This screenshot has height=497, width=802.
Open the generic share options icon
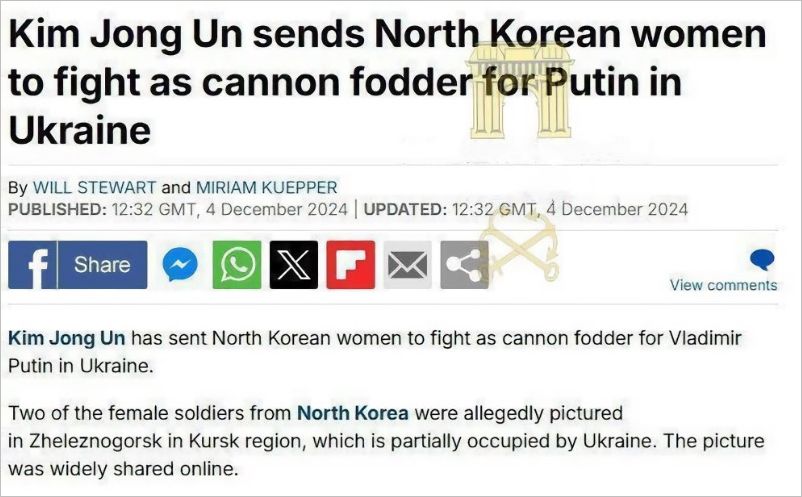[464, 265]
